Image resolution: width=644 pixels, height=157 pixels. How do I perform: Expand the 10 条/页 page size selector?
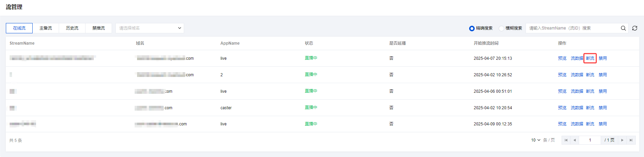(536, 140)
